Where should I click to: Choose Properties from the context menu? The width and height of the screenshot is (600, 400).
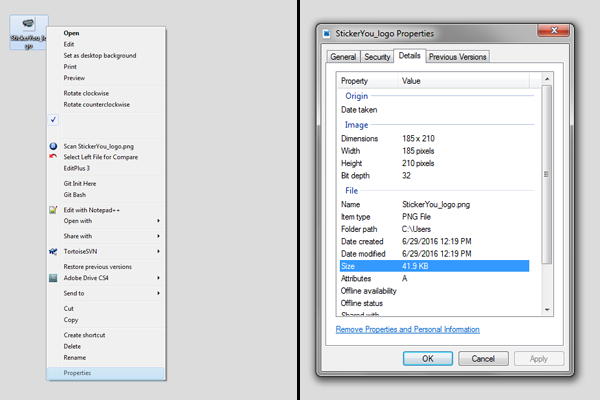(78, 372)
